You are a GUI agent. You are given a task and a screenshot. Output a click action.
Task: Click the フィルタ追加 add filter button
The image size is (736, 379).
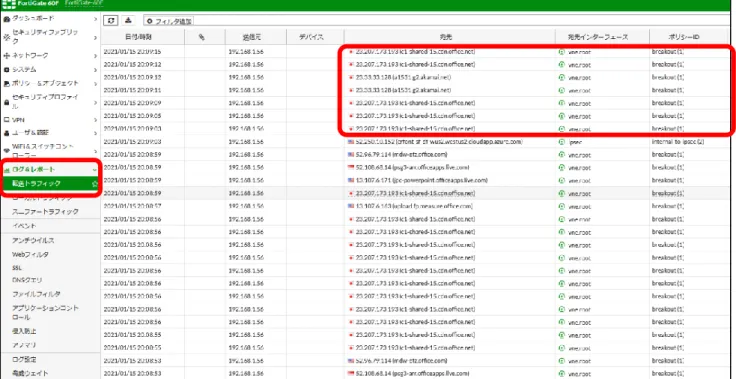click(x=169, y=21)
